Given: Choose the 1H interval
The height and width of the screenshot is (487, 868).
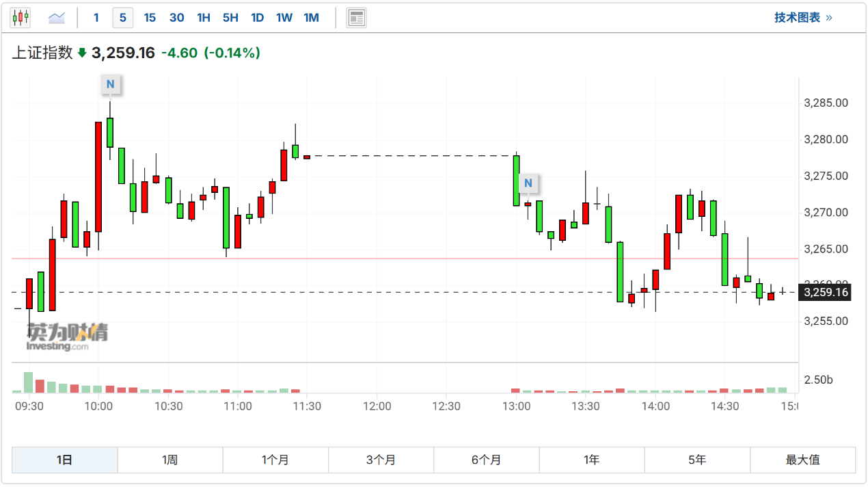Looking at the screenshot, I should point(204,18).
